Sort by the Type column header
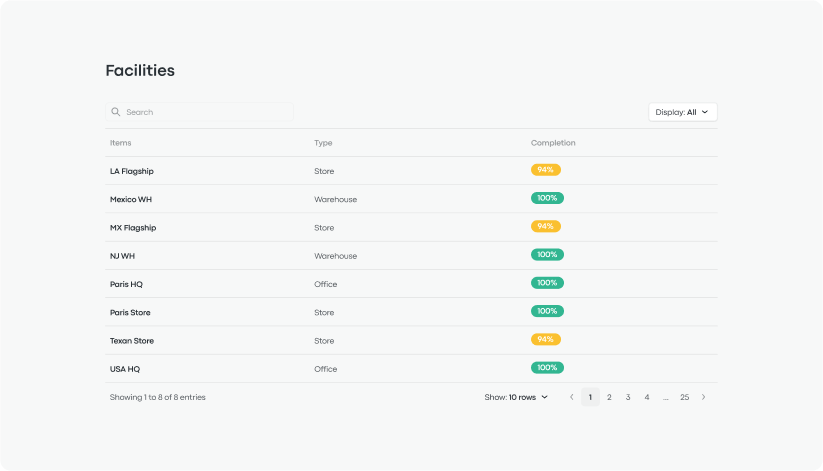This screenshot has height=471, width=823. tap(323, 143)
